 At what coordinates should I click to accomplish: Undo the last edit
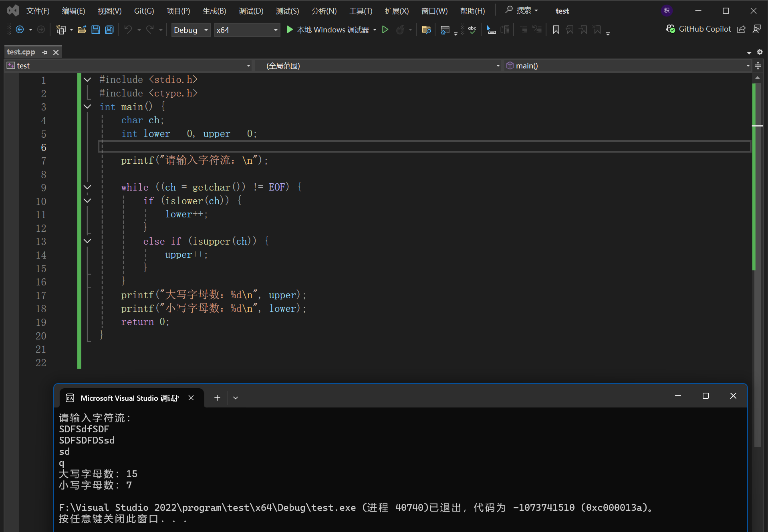click(x=128, y=30)
